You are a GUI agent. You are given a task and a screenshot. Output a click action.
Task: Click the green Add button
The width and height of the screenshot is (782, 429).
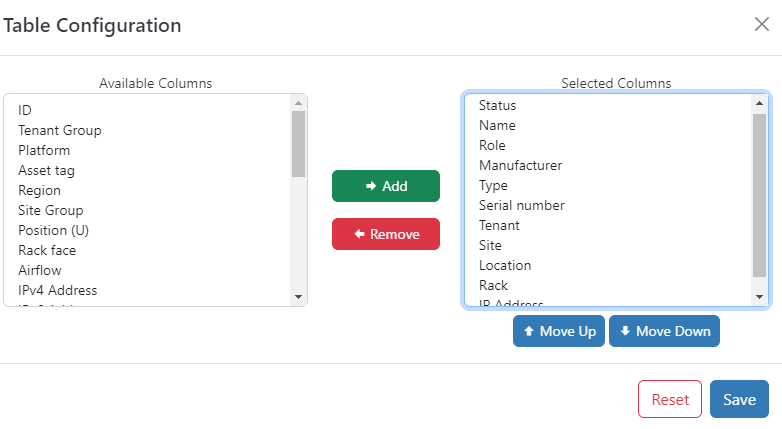[x=386, y=186]
